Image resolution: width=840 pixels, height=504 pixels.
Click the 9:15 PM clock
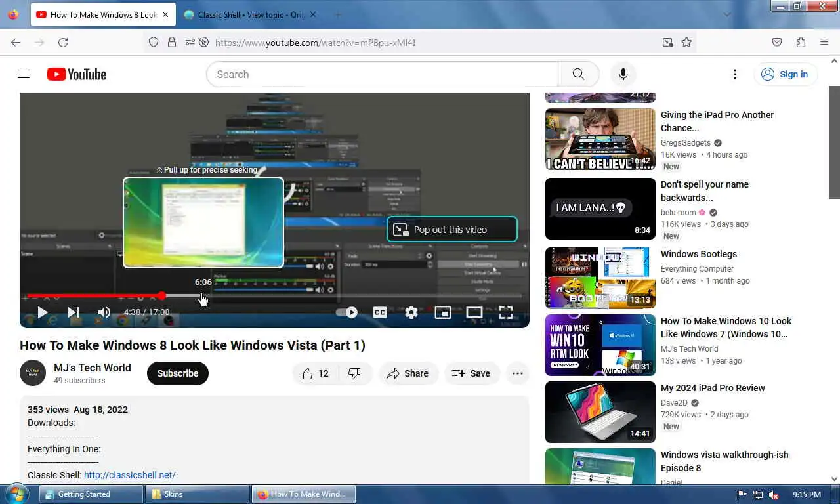point(807,495)
